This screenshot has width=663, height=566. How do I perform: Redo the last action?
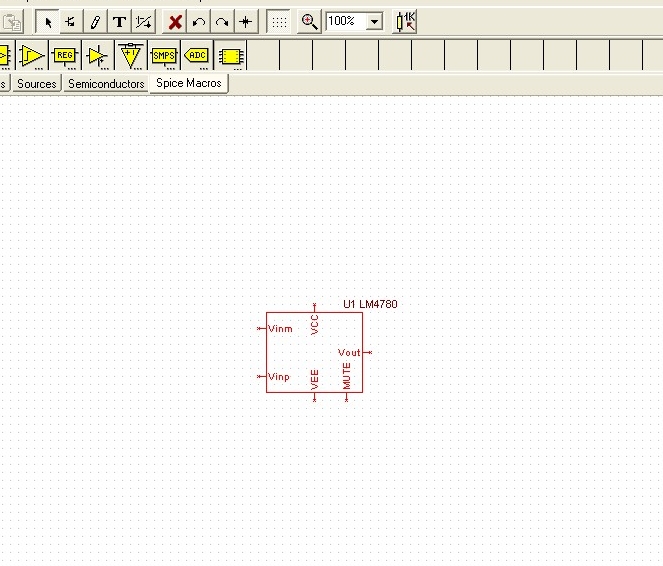click(x=222, y=22)
